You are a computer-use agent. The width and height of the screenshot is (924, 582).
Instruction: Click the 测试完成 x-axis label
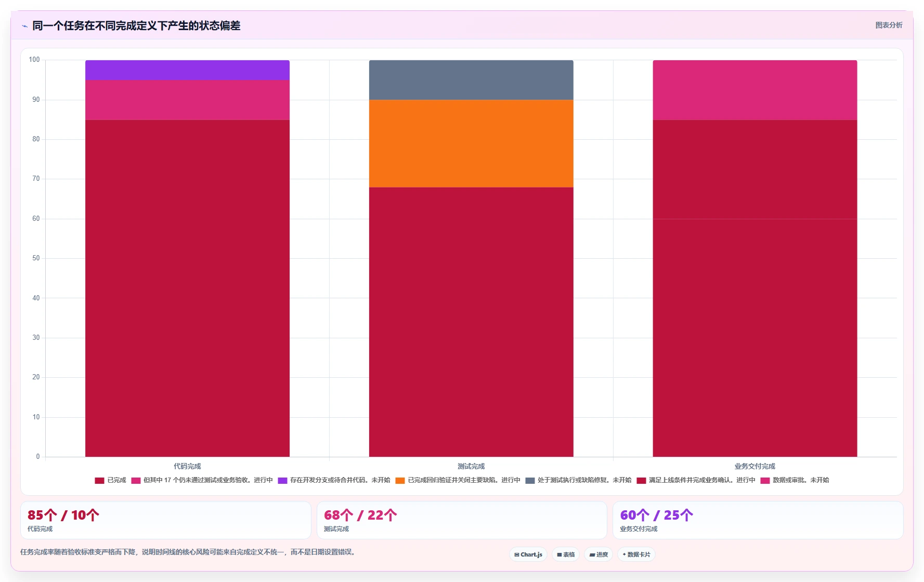pos(471,466)
